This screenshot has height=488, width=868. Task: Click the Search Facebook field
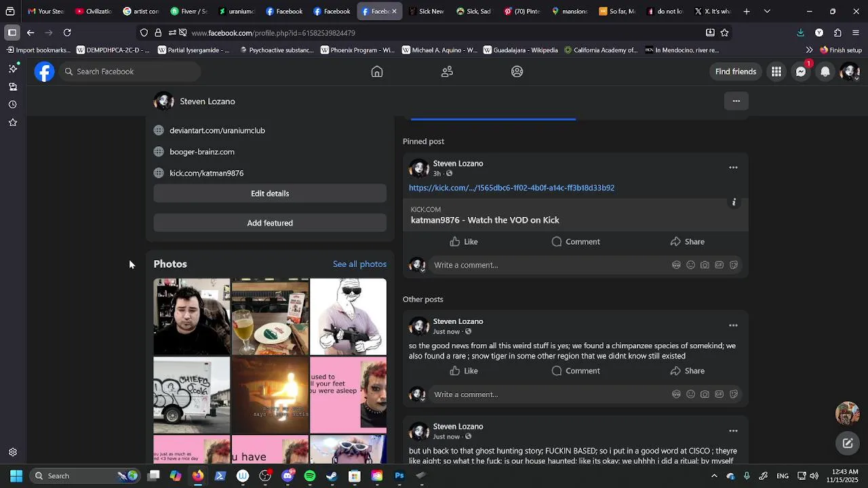tap(129, 72)
